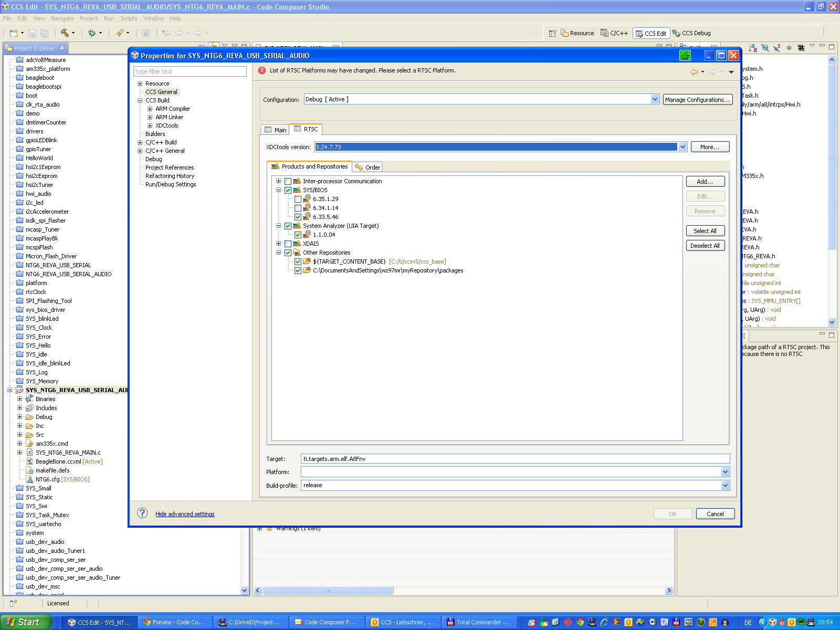Select Run/Debug Settings in properties tree
The width and height of the screenshot is (840, 630).
pyautogui.click(x=171, y=184)
